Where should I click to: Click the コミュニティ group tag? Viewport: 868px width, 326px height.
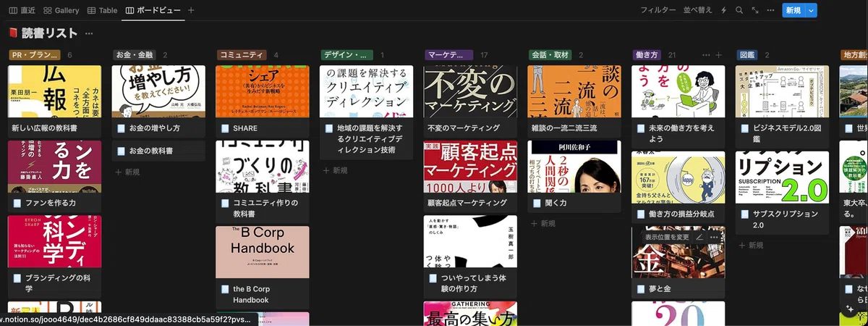tap(242, 54)
